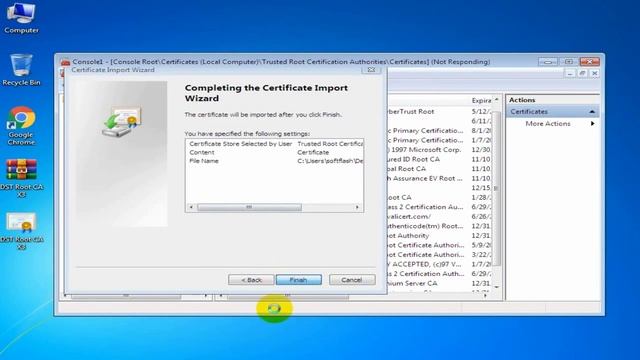Select the ACCEPTED, (c)97 V... certificate row
This screenshot has height=360, width=640.
pos(439,264)
